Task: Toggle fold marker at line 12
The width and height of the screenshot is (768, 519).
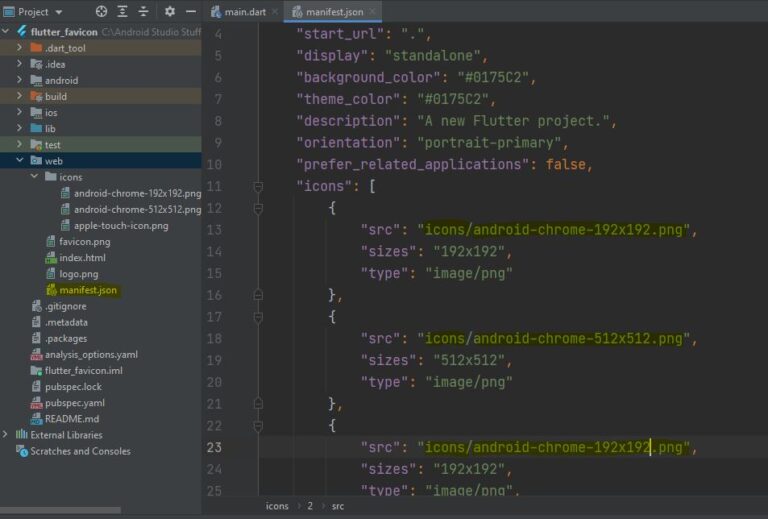Action: tap(258, 209)
